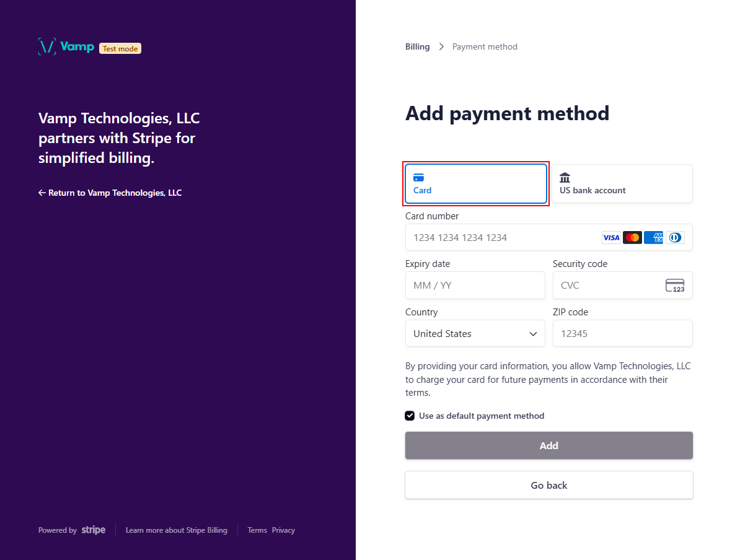Open the Privacy link
This screenshot has width=753, height=560.
point(283,530)
